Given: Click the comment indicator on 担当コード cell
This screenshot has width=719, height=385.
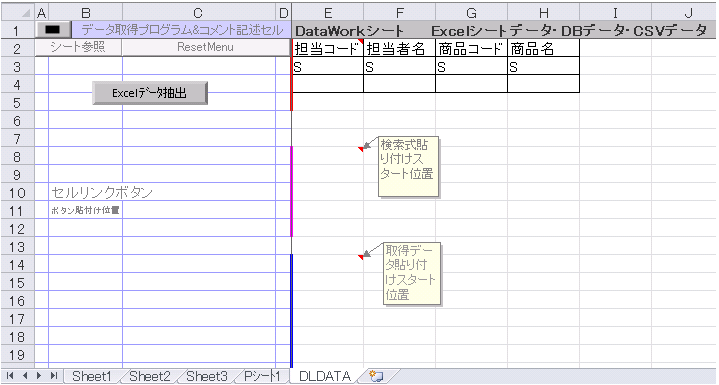Looking at the screenshot, I should click(360, 42).
